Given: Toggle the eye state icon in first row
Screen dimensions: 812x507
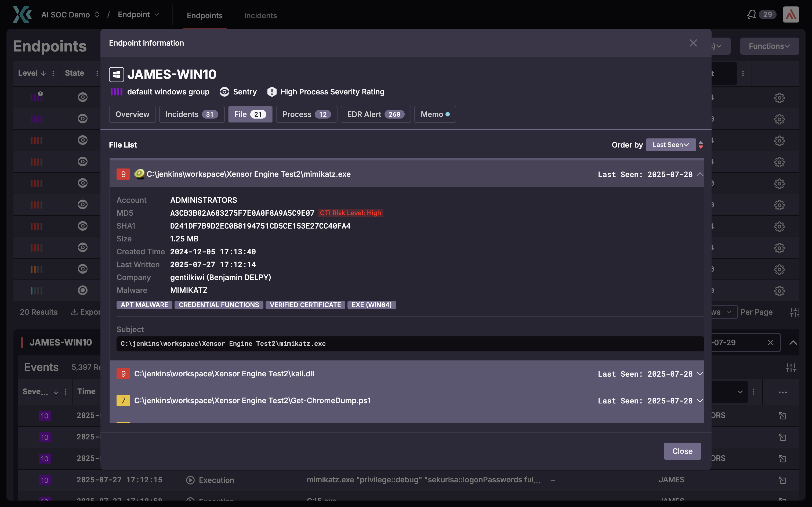Looking at the screenshot, I should 82,97.
